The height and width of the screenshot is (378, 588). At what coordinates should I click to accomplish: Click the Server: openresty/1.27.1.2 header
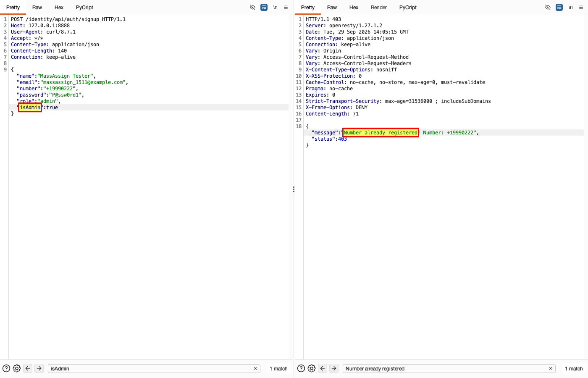tap(344, 26)
